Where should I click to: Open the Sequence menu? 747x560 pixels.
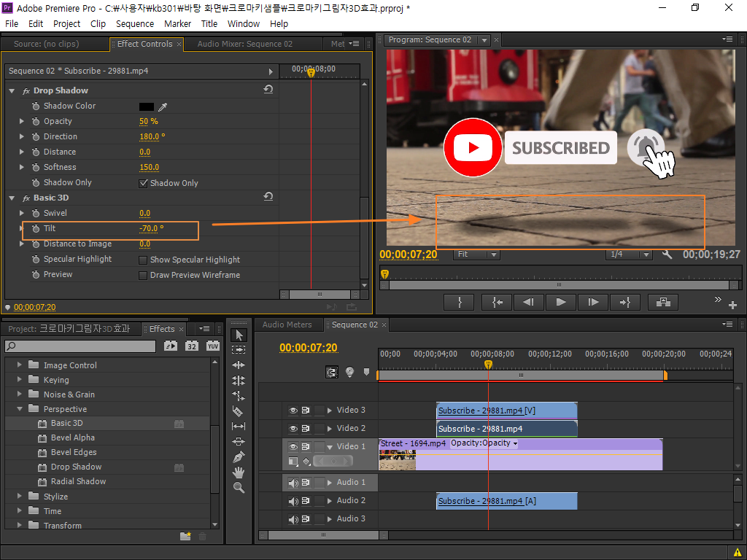[x=135, y=24]
